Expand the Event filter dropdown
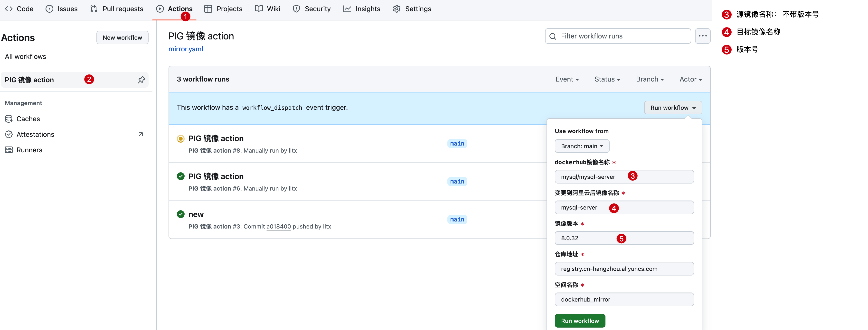 (567, 79)
